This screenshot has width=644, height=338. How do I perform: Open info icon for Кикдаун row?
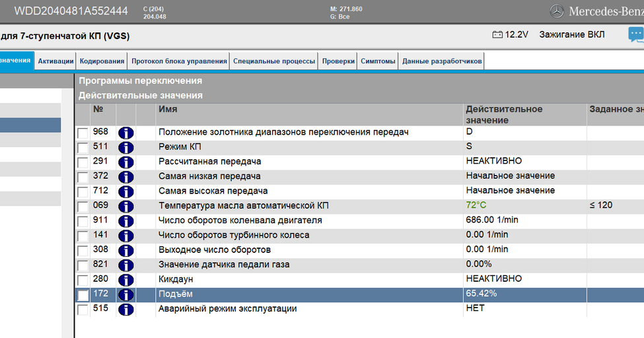point(126,280)
